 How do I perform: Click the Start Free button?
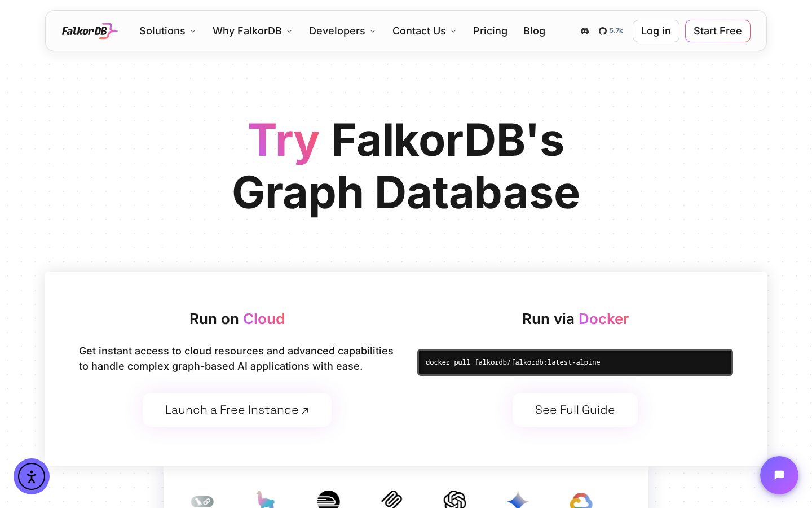pos(717,31)
